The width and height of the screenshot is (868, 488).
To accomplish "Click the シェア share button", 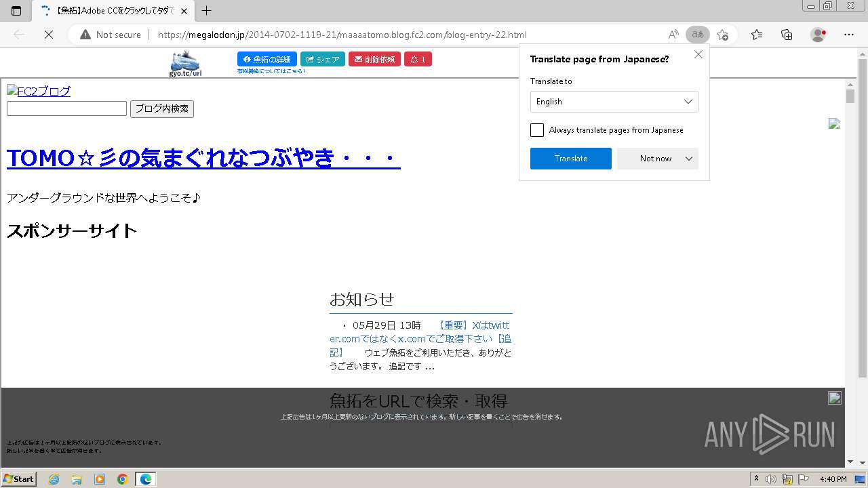I will click(x=323, y=60).
